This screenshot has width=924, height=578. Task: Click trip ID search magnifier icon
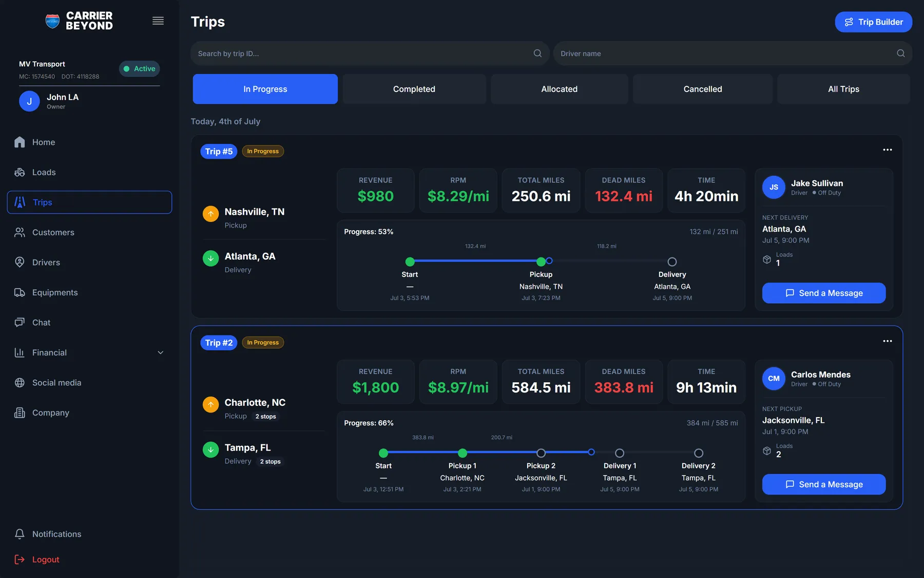click(x=537, y=53)
